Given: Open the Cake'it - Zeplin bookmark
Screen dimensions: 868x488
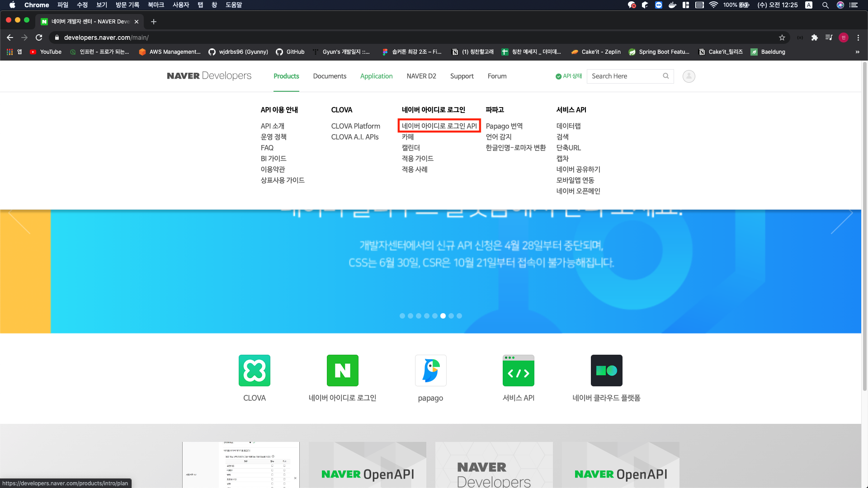Looking at the screenshot, I should point(596,52).
